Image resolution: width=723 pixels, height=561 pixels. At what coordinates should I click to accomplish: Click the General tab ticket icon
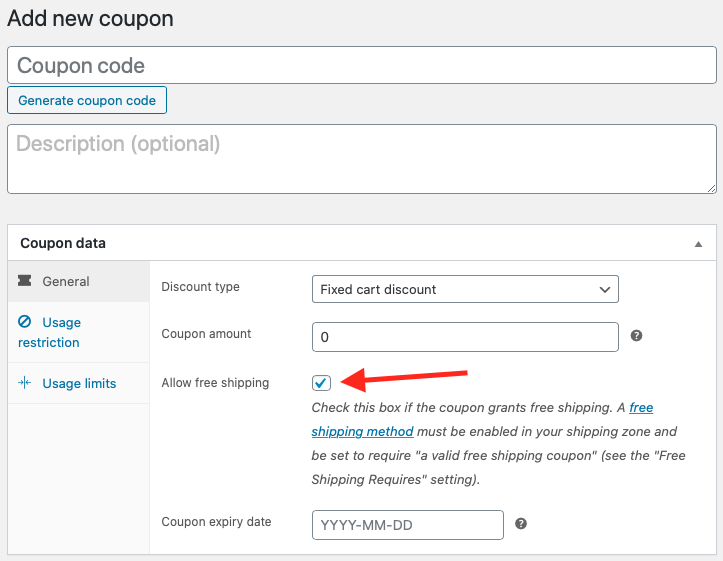25,282
